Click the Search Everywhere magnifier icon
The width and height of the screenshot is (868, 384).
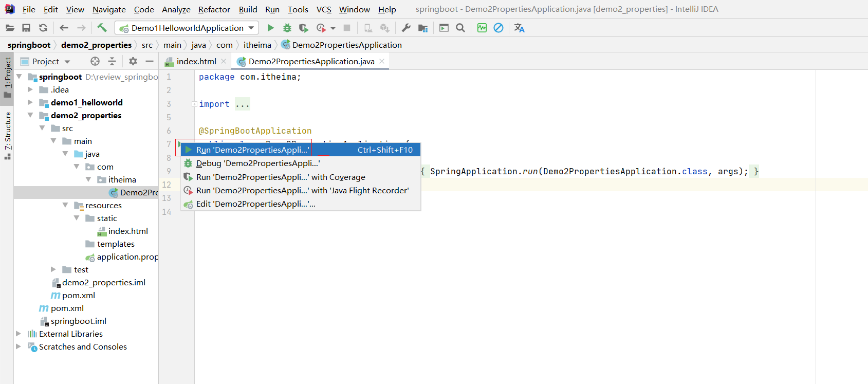click(460, 28)
